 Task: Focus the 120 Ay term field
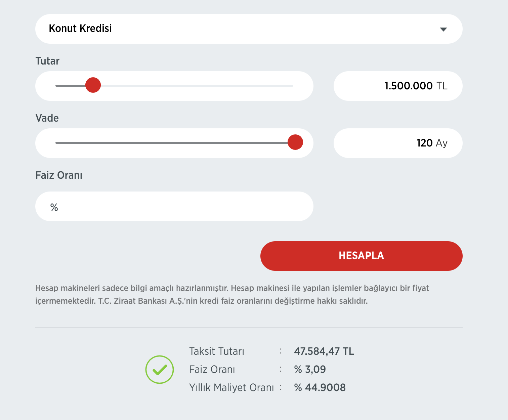click(398, 143)
